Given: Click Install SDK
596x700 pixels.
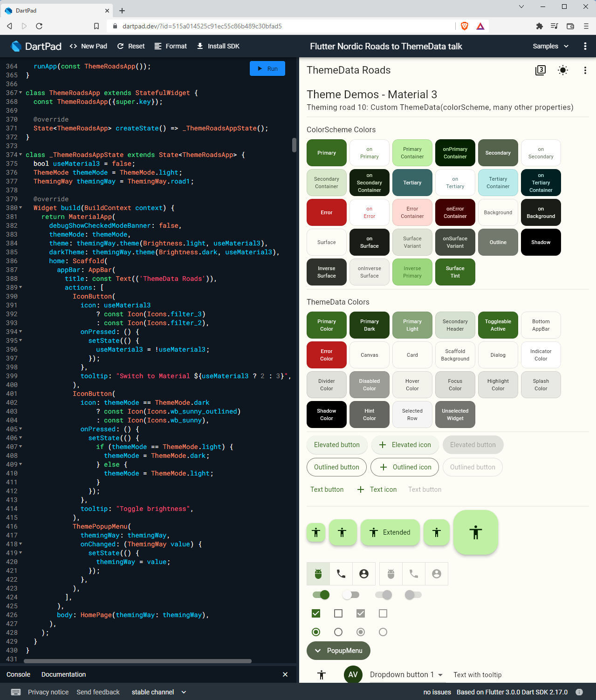Looking at the screenshot, I should point(218,46).
